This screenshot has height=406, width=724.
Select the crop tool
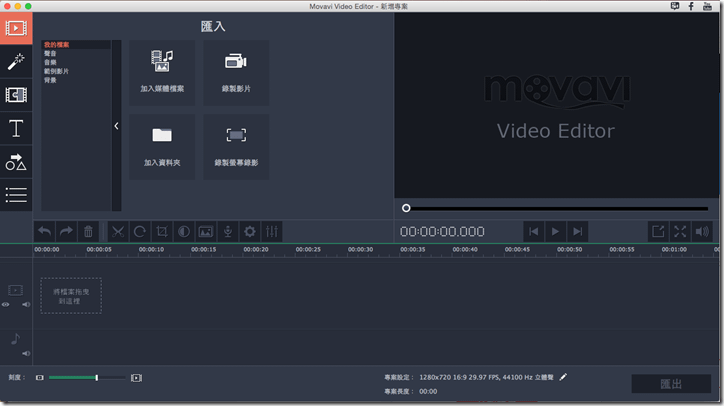point(162,231)
